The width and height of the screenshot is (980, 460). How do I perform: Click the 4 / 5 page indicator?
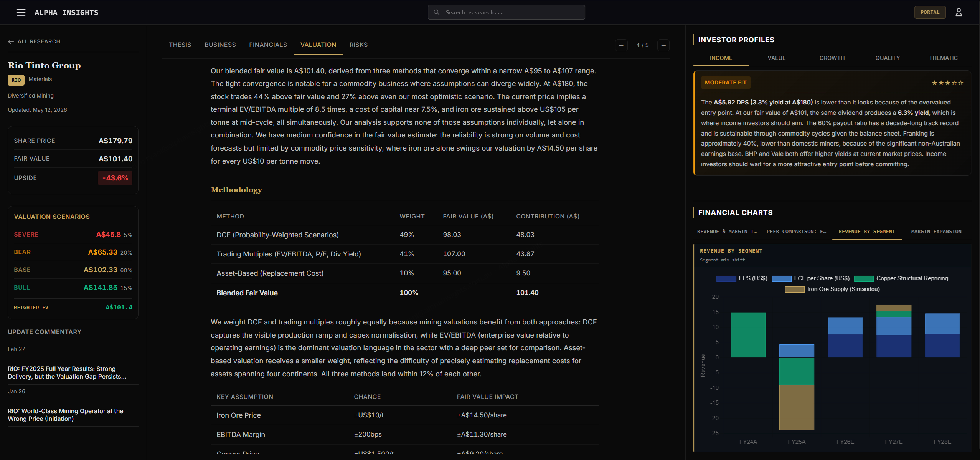[x=642, y=45]
